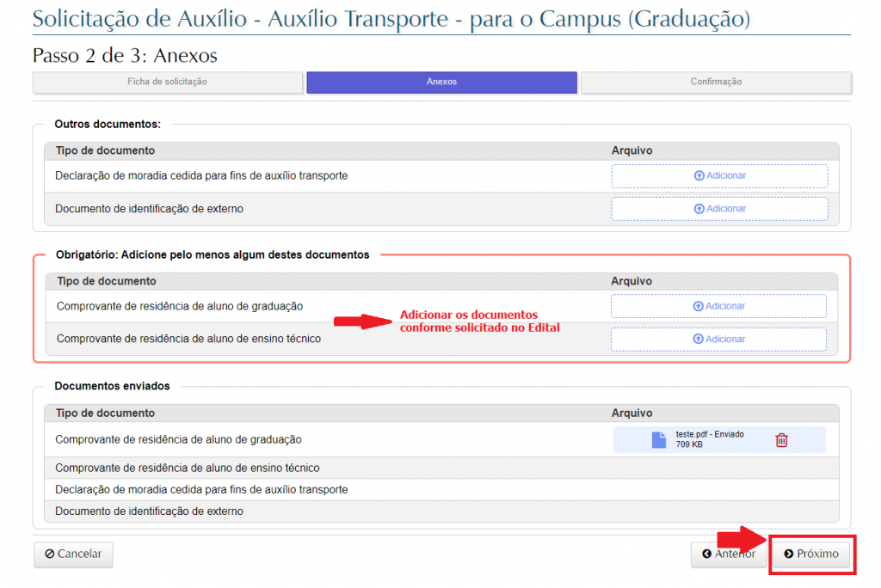This screenshot has height=588, width=881.
Task: Click upload icon for Declaração de moradia cedida
Action: point(699,175)
